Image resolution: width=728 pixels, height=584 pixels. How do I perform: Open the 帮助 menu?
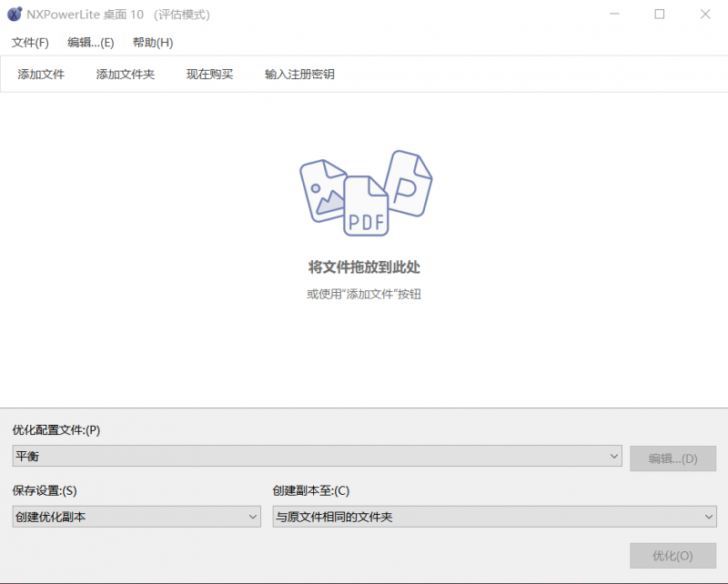151,42
